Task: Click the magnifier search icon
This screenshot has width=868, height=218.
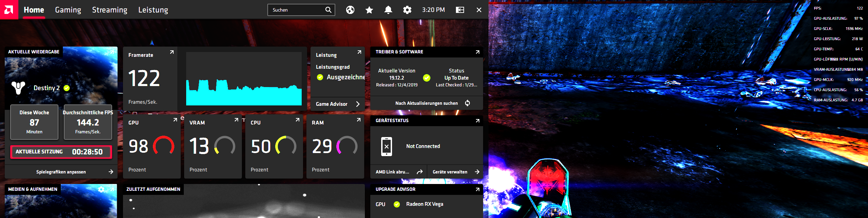Action: [x=328, y=10]
